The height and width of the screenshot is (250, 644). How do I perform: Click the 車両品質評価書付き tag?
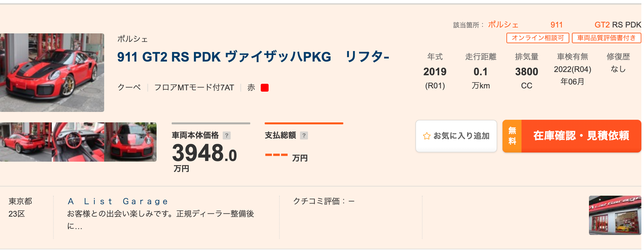click(x=607, y=38)
